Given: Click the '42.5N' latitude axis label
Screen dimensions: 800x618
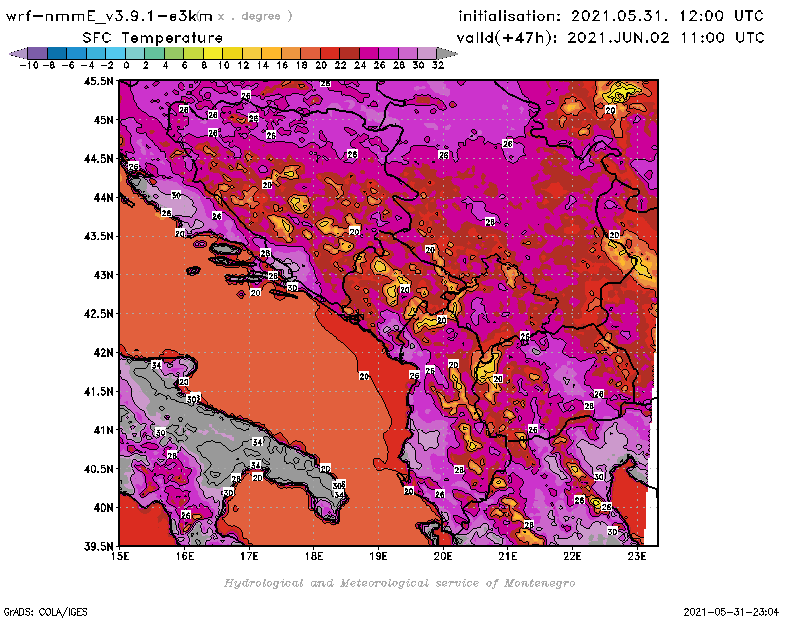Looking at the screenshot, I should pos(98,313).
